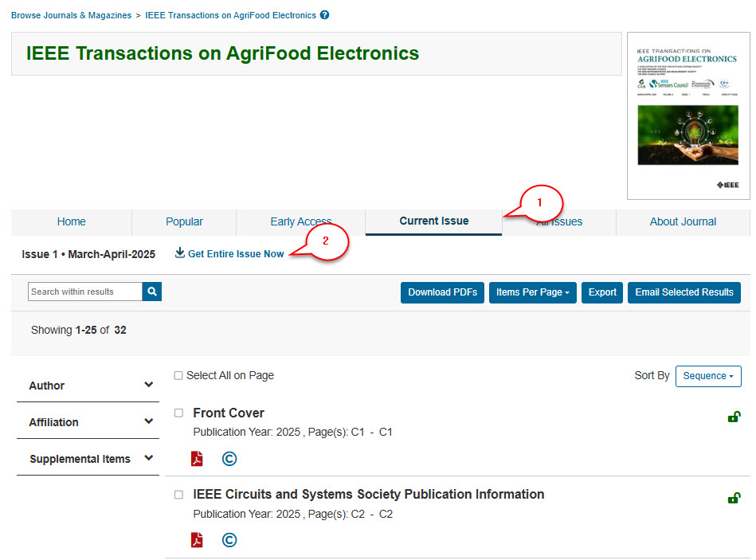Click the Search within results field
This screenshot has height=560, width=756.
85,292
